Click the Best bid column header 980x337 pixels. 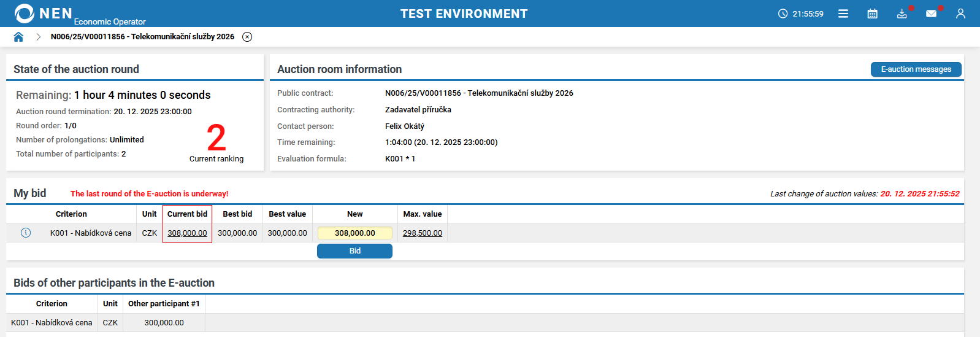(x=237, y=214)
